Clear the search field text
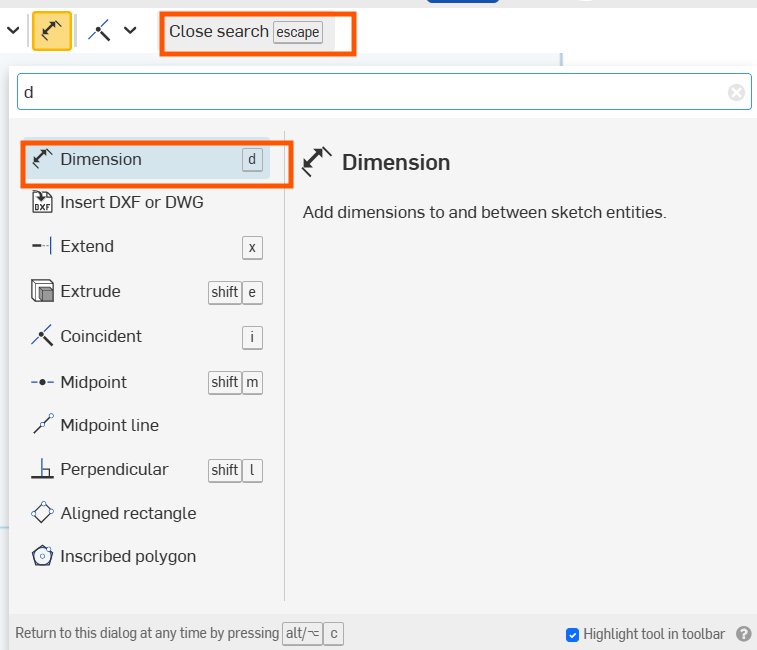This screenshot has height=650, width=757. (736, 93)
